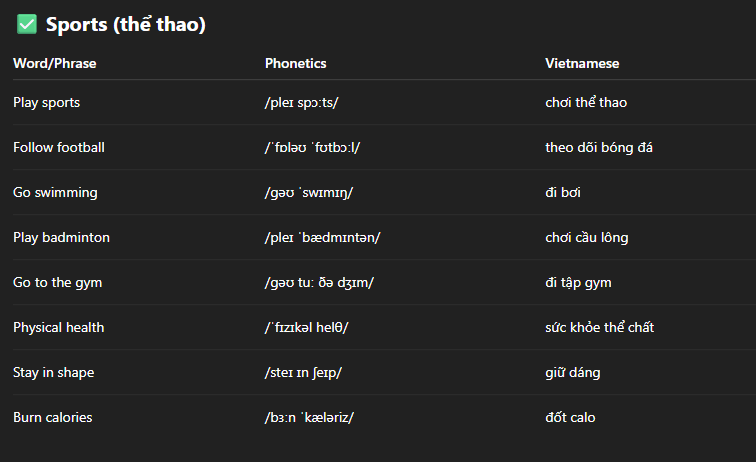Click the Phonetics column header
The width and height of the screenshot is (756, 462).
click(296, 63)
